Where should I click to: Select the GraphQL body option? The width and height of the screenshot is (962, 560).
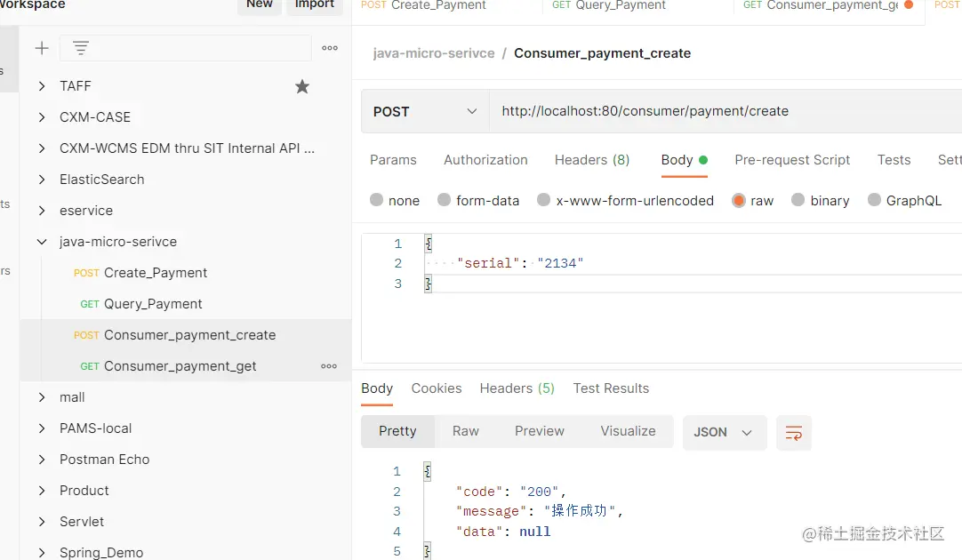click(875, 201)
